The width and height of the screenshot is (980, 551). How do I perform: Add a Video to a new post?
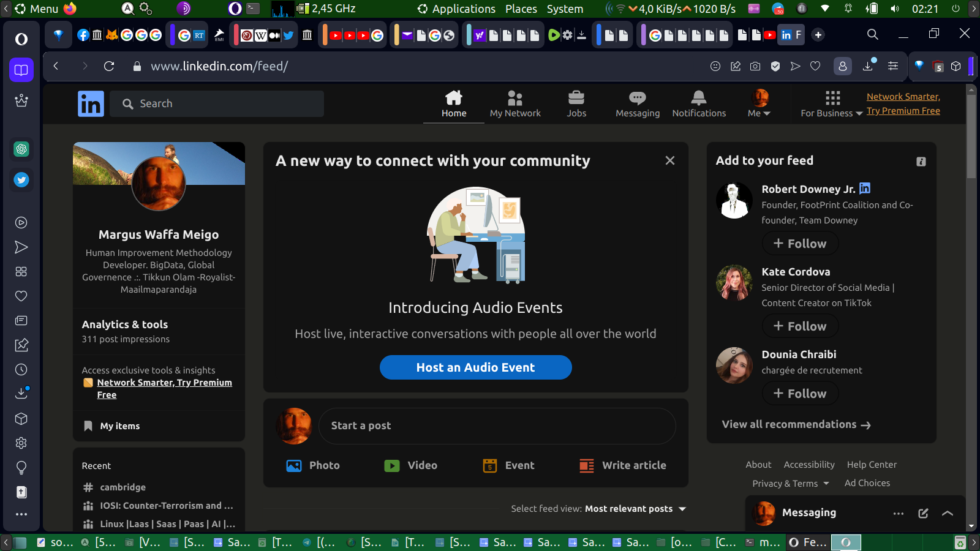tap(410, 465)
